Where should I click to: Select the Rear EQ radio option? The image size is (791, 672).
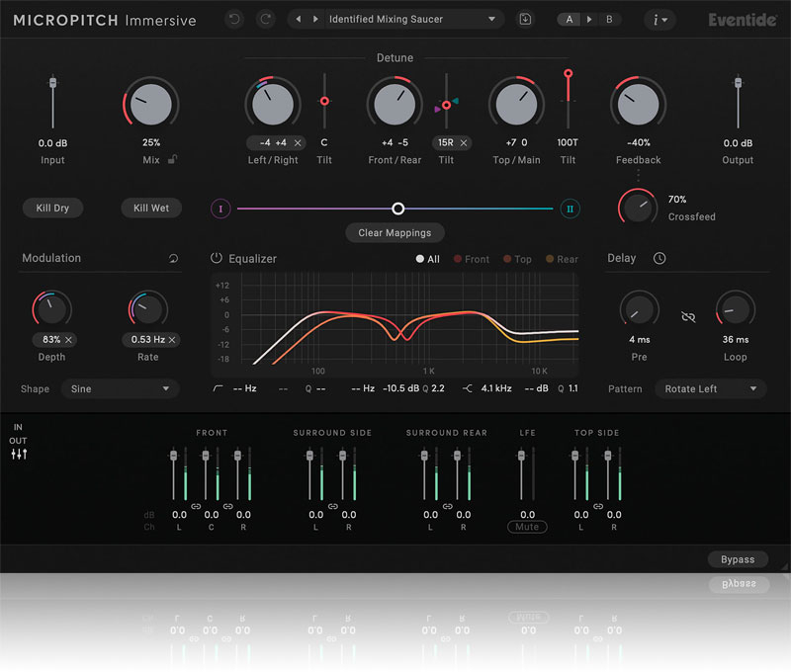pyautogui.click(x=561, y=259)
